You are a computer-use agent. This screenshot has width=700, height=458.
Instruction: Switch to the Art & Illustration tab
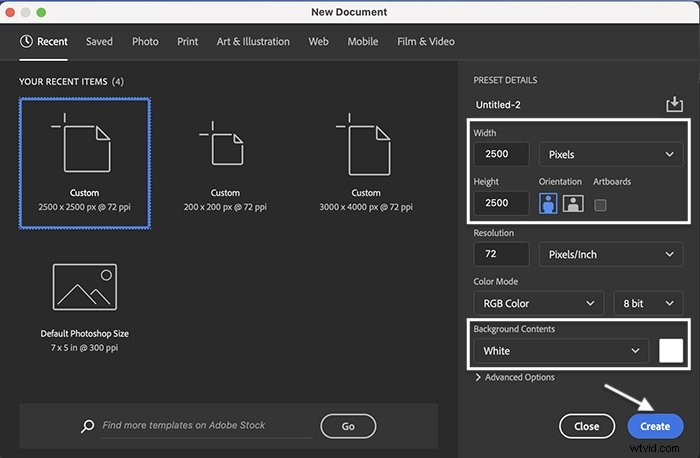click(253, 42)
